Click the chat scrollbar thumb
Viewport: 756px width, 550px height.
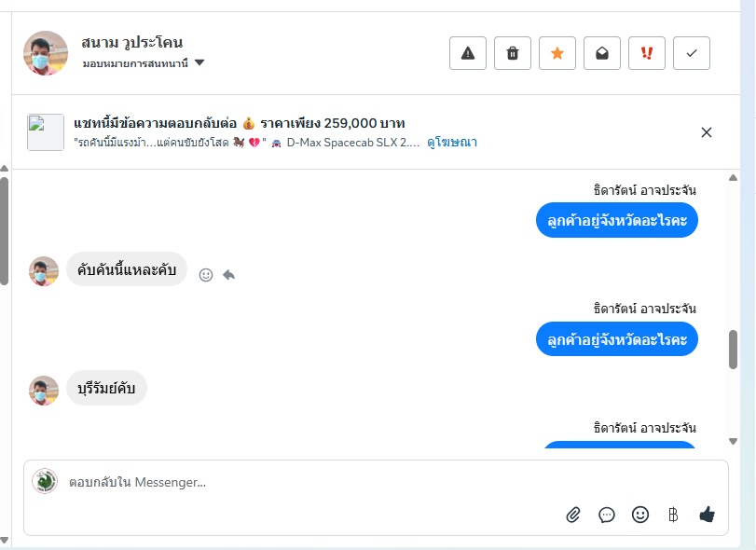tap(733, 349)
